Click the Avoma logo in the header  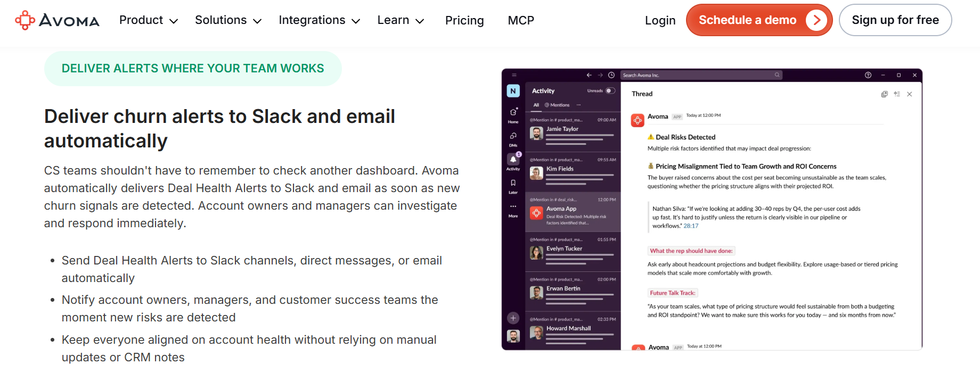tap(57, 20)
